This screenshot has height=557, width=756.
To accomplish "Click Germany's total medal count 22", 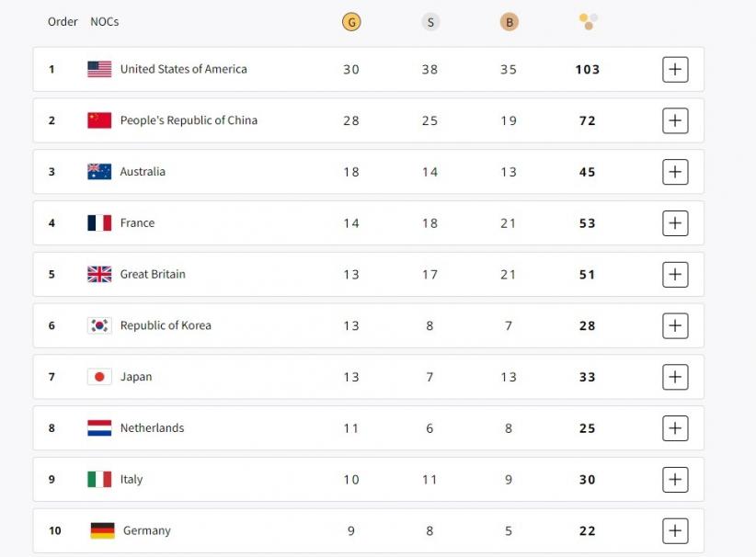I will [588, 531].
